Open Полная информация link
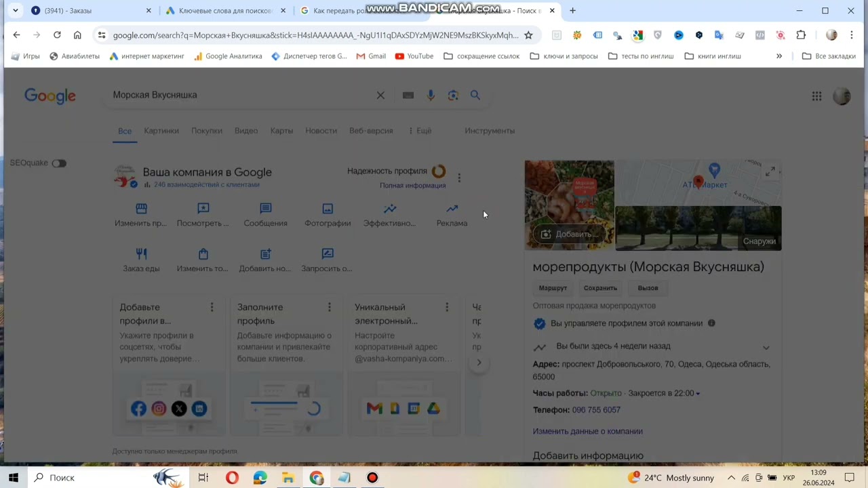 pyautogui.click(x=413, y=186)
